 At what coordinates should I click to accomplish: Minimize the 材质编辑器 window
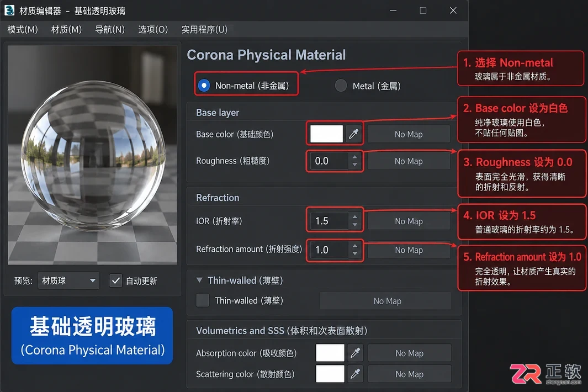tap(393, 10)
